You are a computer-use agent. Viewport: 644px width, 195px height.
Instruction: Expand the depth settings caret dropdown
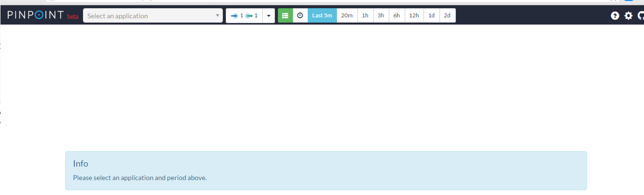(269, 16)
